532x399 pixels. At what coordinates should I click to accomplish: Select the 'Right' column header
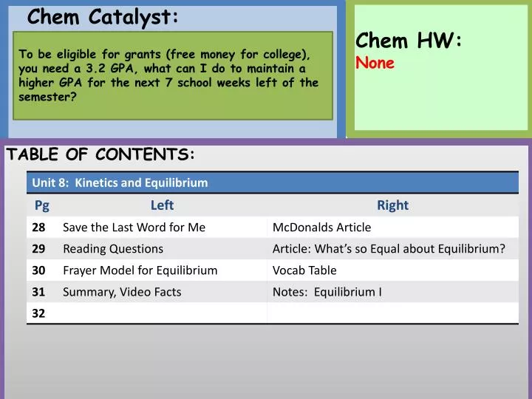pyautogui.click(x=392, y=205)
